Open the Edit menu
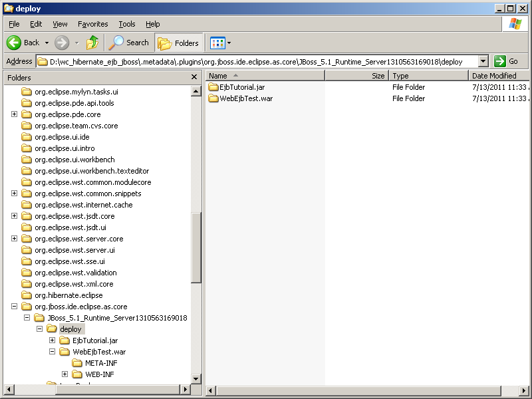Screen dimensions: 532x399 click(36, 24)
